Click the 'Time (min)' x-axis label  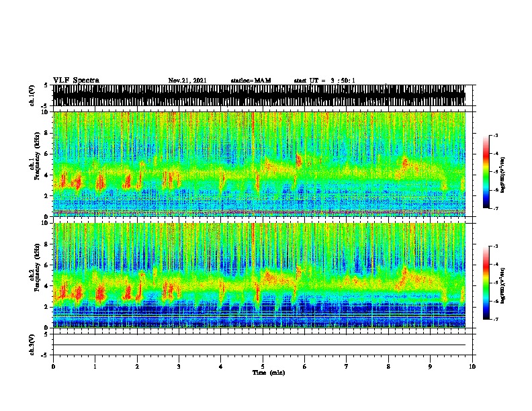(x=269, y=373)
